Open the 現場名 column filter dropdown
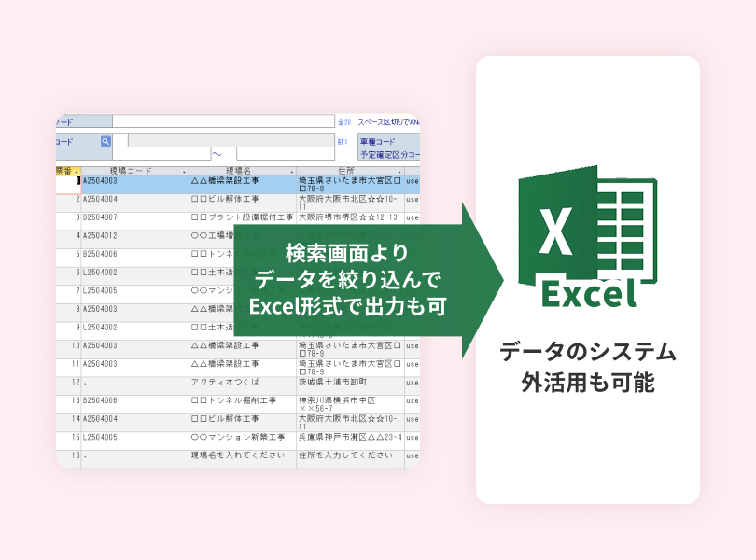Screen dimensions: 756x560 291,172
